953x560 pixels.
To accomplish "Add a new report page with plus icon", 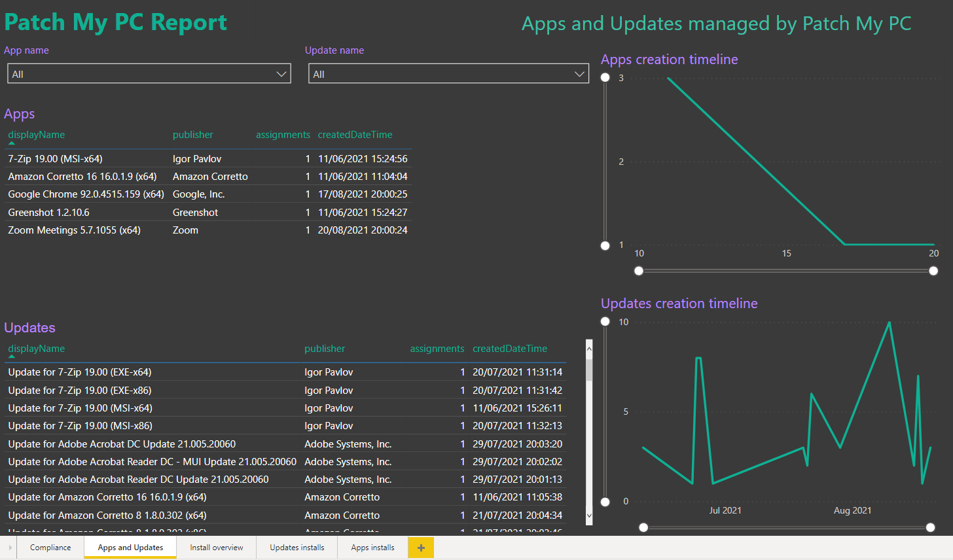I will [x=421, y=548].
